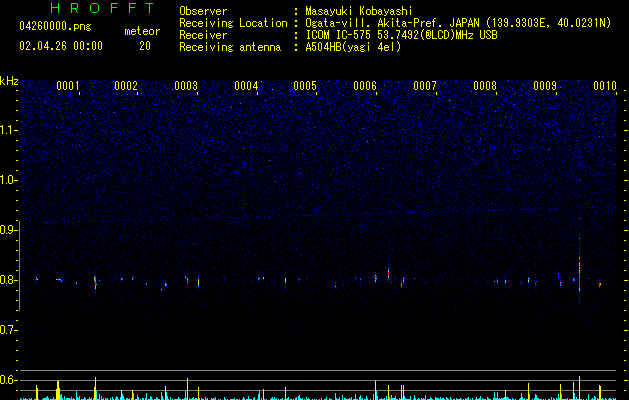This screenshot has height=400, width=629.
Task: Click time marker 0006
Action: tap(365, 86)
